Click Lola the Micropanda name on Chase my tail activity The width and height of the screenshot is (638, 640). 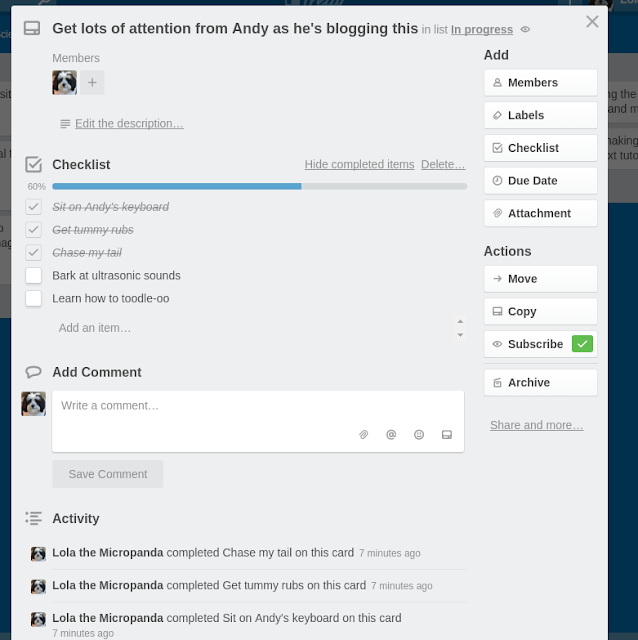coord(108,553)
